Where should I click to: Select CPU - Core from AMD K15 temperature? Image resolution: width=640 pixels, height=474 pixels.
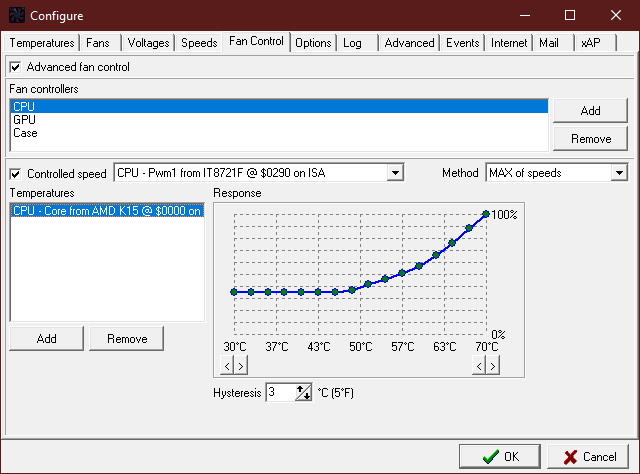[x=107, y=211]
